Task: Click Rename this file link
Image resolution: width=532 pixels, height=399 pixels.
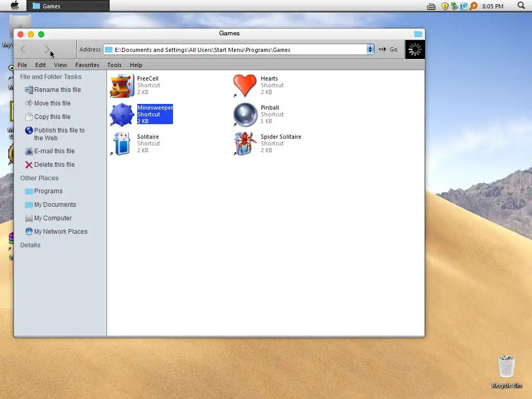Action: coord(58,90)
